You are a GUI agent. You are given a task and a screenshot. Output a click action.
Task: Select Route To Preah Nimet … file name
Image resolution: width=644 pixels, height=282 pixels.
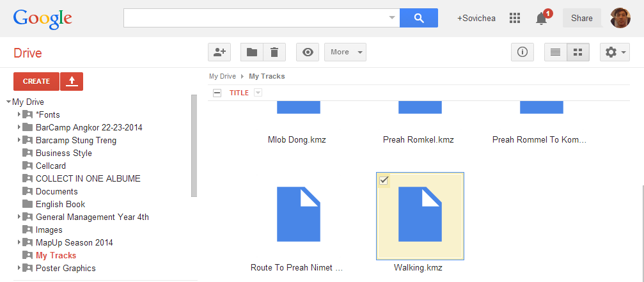pos(297,268)
